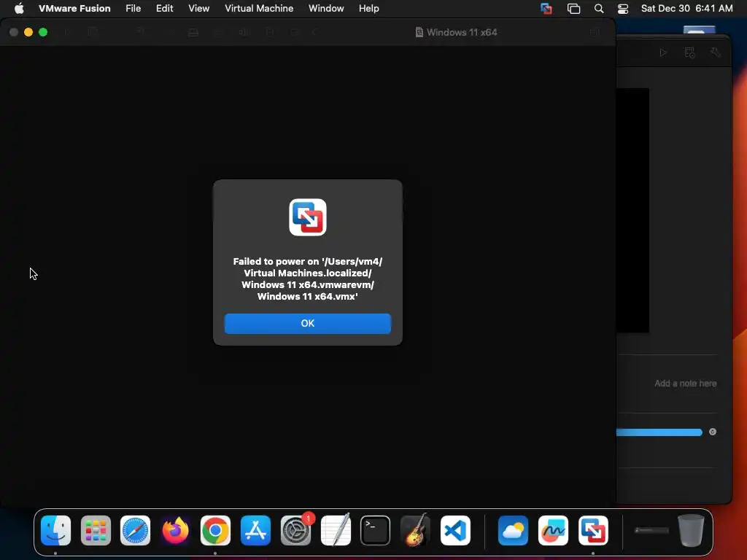Image resolution: width=747 pixels, height=560 pixels.
Task: Launch Firefox from the Dock
Action: pyautogui.click(x=175, y=530)
